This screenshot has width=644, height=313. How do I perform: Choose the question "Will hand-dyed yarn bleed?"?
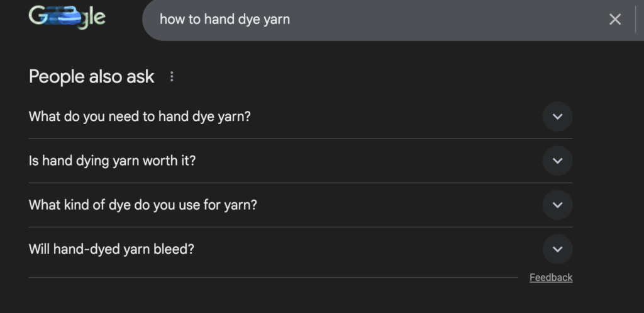pos(111,249)
